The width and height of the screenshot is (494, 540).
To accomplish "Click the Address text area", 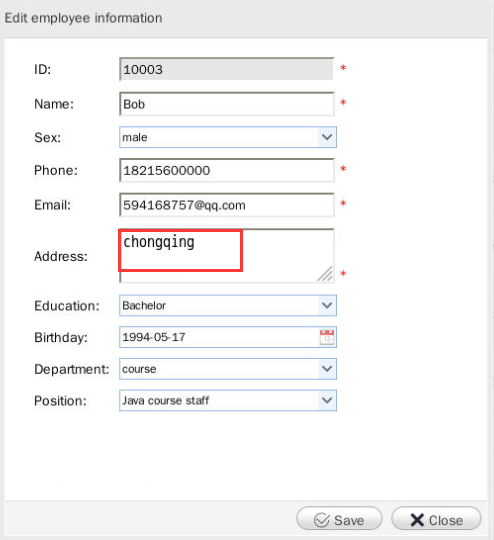I will 227,256.
